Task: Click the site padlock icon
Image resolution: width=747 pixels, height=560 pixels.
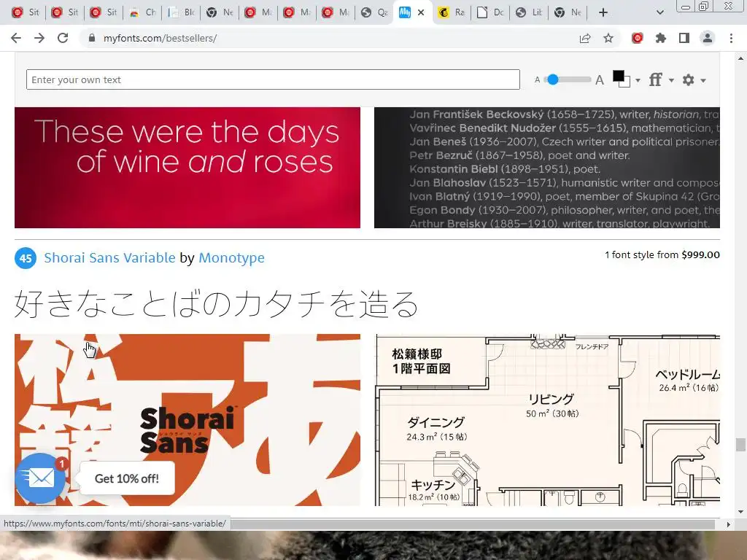Action: coord(92,38)
